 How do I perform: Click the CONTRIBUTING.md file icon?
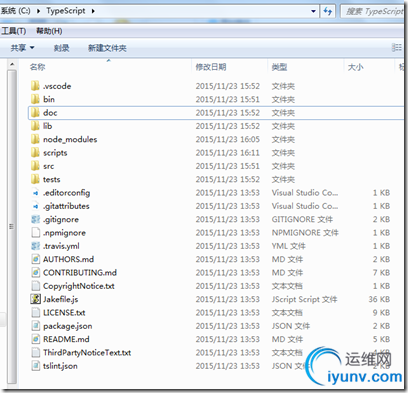click(35, 273)
